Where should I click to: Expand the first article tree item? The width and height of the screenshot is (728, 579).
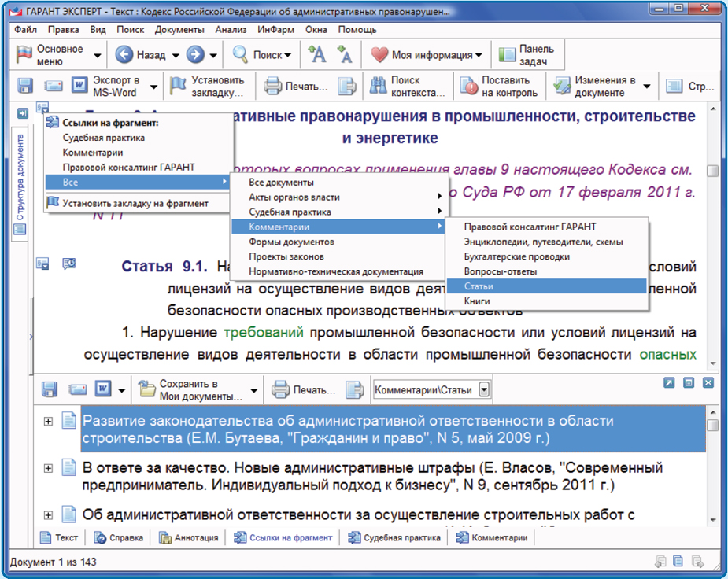(48, 422)
